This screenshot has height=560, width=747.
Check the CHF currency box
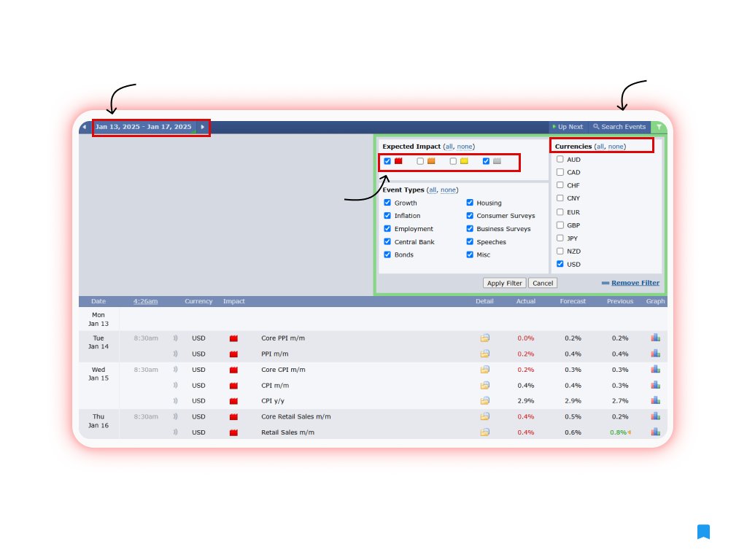560,184
